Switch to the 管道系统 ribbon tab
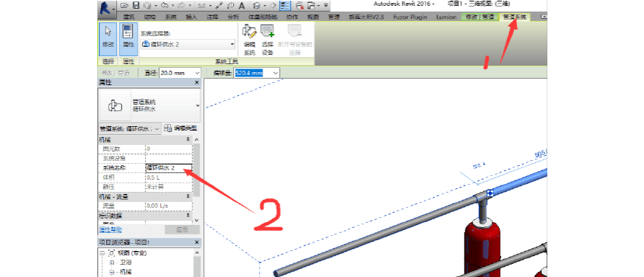The image size is (644, 277). point(515,17)
